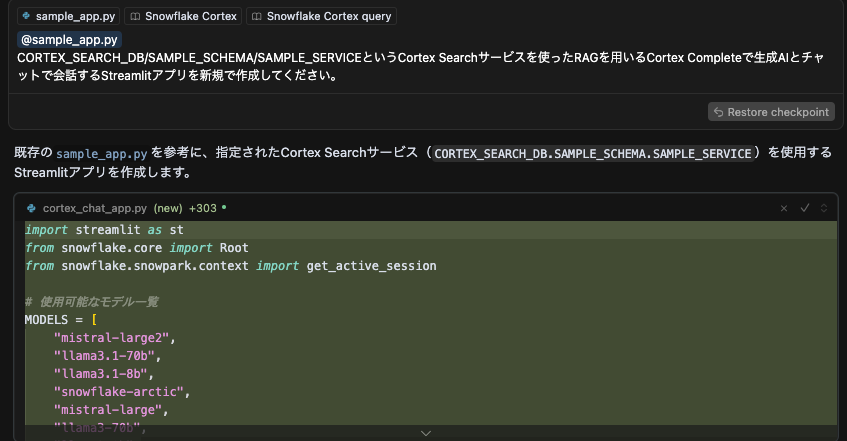This screenshot has width=847, height=441.
Task: Click the @sample_app.py mention tag
Action: pyautogui.click(x=69, y=40)
